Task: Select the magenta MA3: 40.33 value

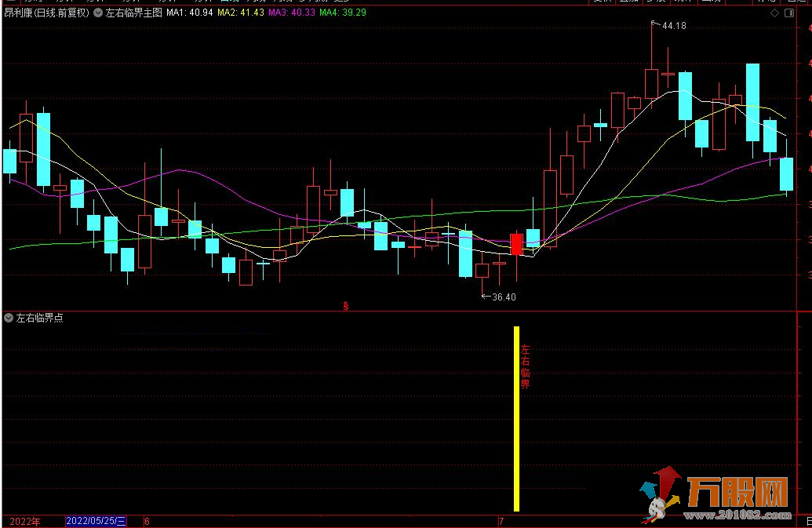Action: point(292,13)
